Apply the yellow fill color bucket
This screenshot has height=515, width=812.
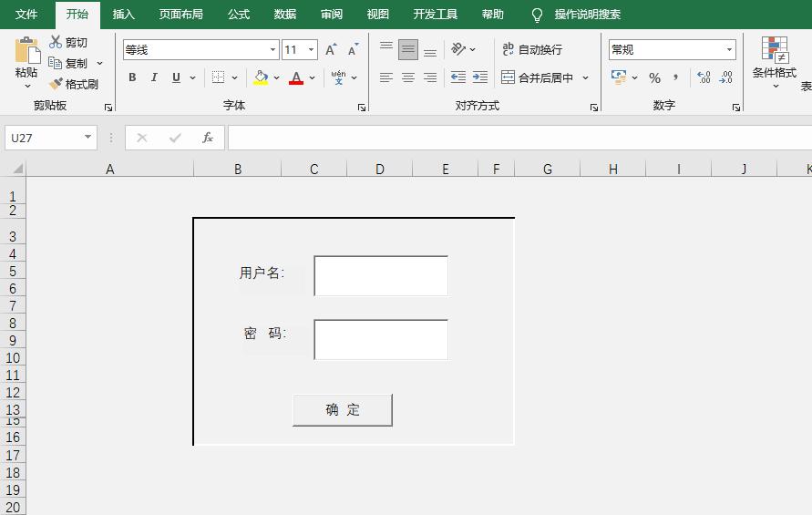(x=261, y=77)
